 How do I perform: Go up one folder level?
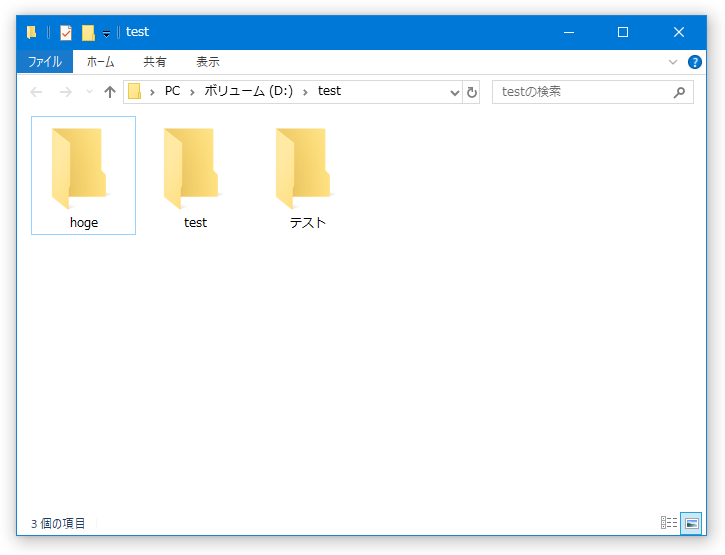coord(110,92)
